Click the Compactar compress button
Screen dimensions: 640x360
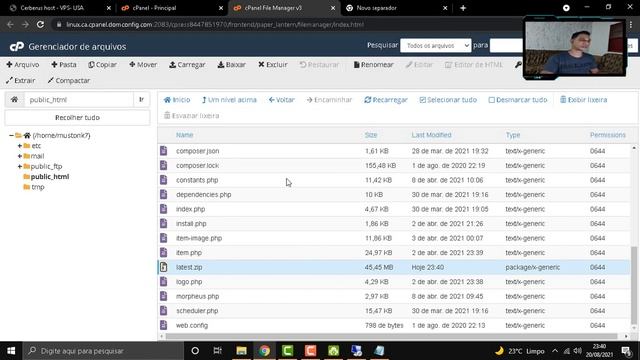point(69,80)
